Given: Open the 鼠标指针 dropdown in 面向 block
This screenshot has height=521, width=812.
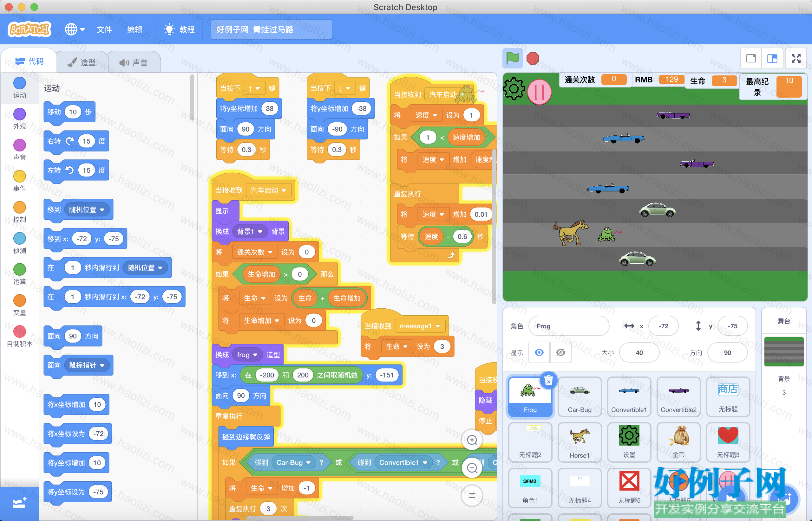Looking at the screenshot, I should click(87, 365).
